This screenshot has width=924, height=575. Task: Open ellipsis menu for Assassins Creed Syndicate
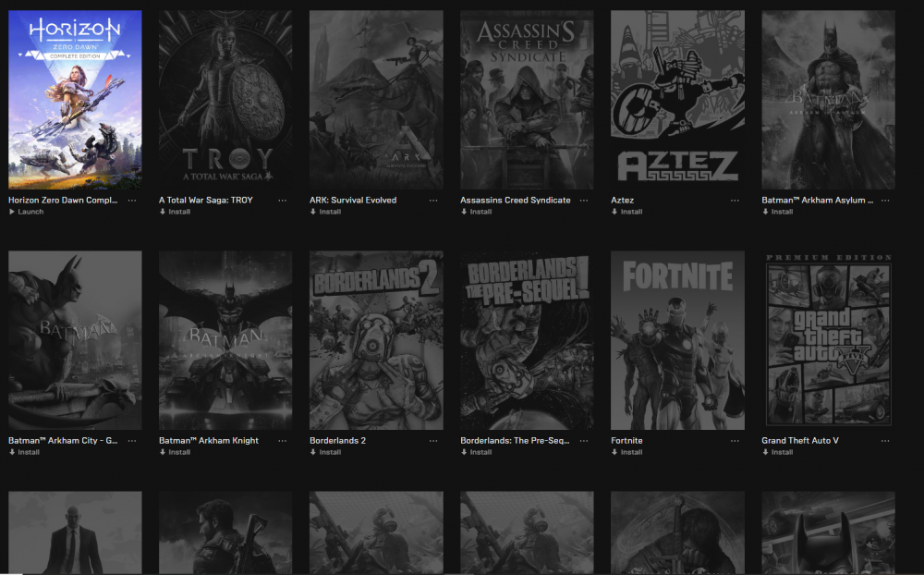click(584, 201)
